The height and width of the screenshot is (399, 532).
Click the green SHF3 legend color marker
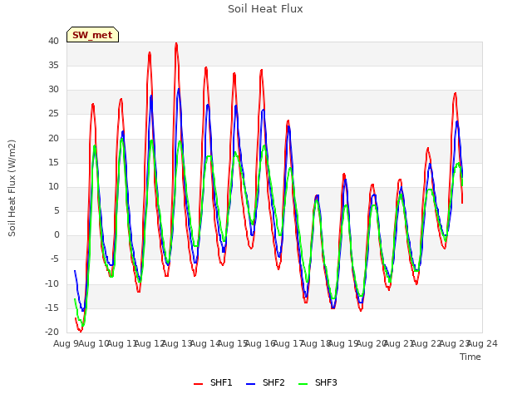coord(303,384)
